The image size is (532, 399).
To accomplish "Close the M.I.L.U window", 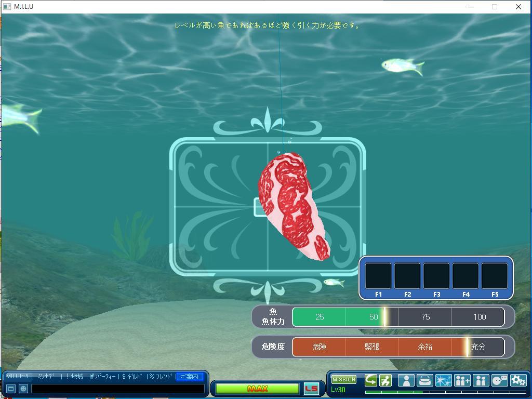I will point(518,7).
